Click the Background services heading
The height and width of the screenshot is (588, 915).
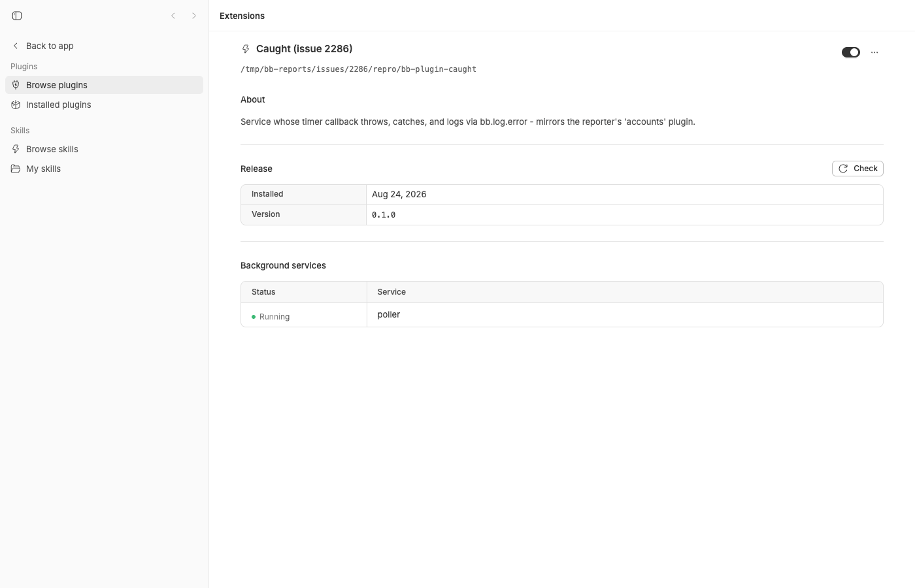click(283, 266)
